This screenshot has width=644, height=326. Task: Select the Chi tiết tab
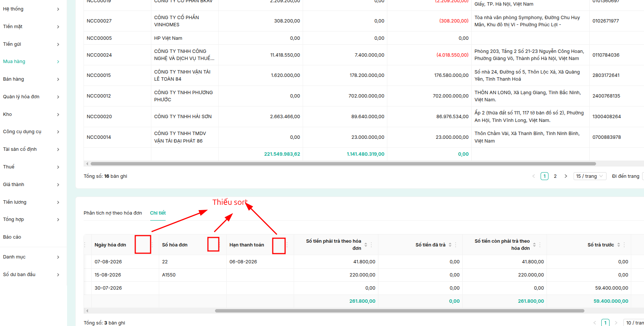(x=158, y=213)
